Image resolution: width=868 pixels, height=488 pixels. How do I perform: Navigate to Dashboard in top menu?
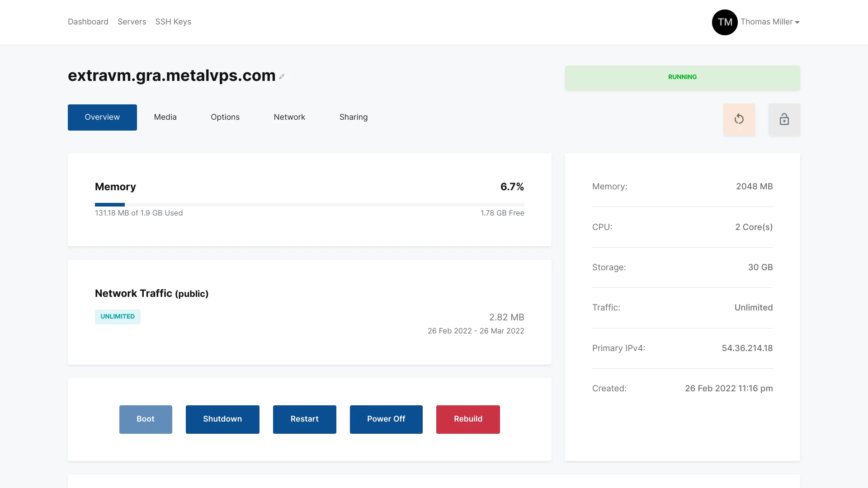point(88,22)
